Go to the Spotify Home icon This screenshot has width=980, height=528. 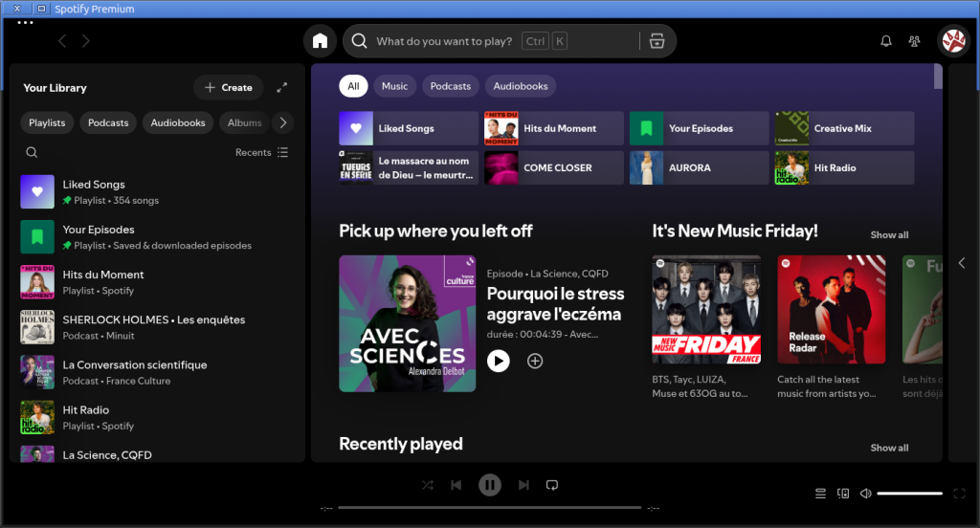(x=320, y=41)
